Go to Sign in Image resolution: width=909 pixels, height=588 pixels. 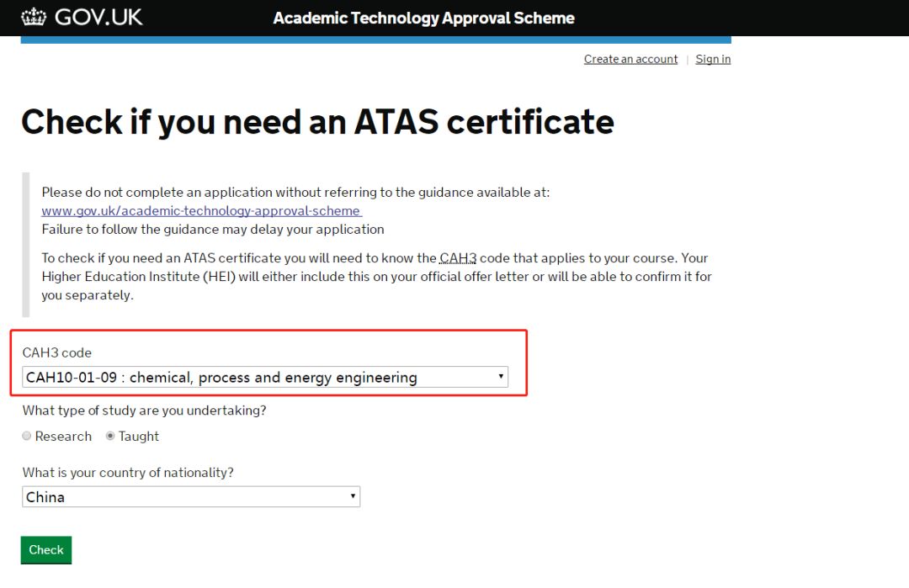click(x=713, y=59)
